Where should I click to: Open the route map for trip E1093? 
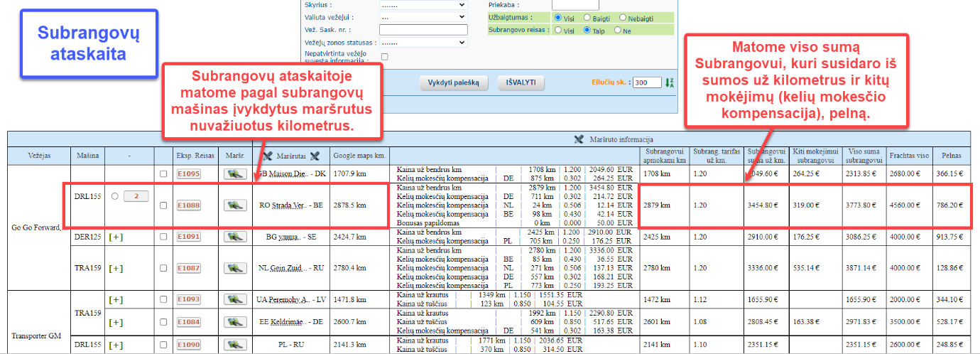(x=234, y=299)
